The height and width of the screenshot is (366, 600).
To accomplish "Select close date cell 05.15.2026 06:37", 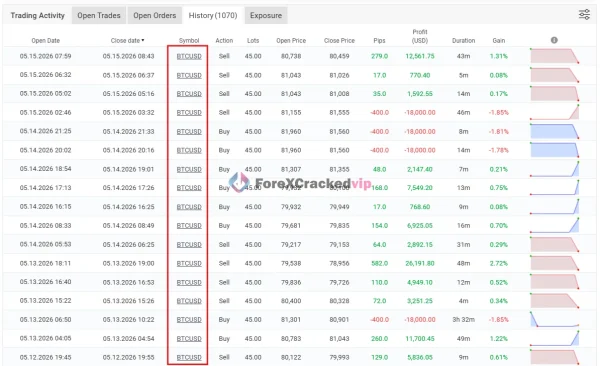I will 129,75.
